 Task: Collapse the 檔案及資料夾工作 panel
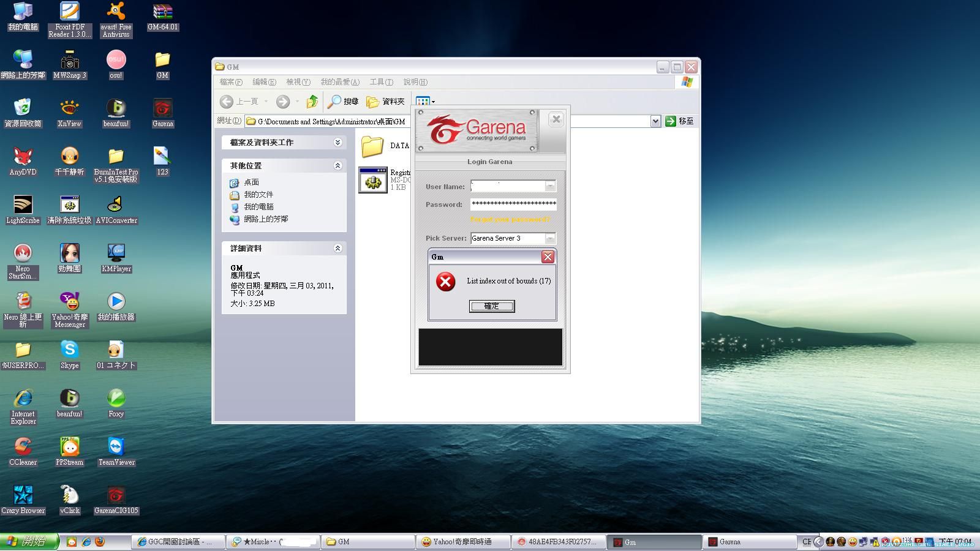pyautogui.click(x=337, y=142)
